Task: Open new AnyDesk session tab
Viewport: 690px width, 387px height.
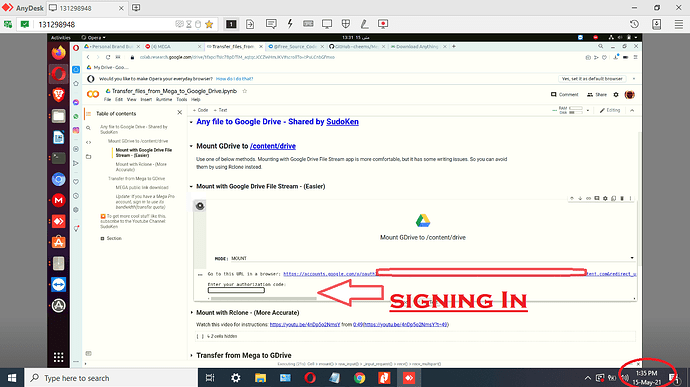Action: [x=136, y=8]
